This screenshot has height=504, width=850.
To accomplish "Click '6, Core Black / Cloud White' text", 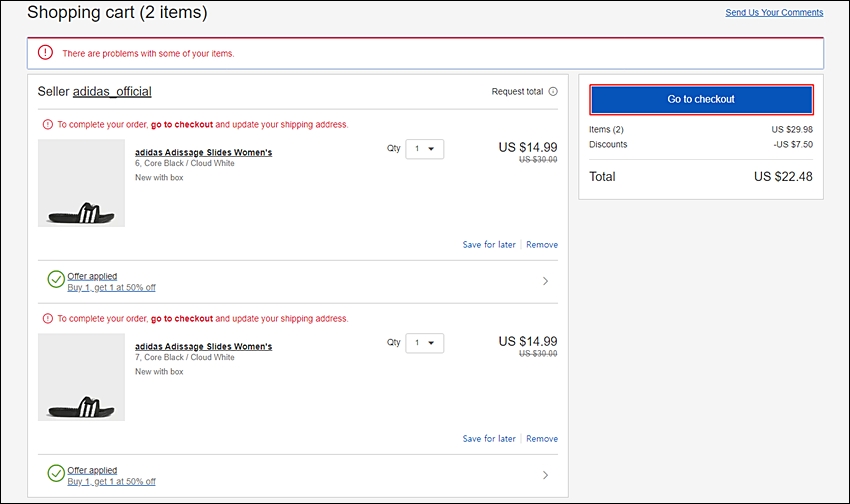I will [185, 163].
